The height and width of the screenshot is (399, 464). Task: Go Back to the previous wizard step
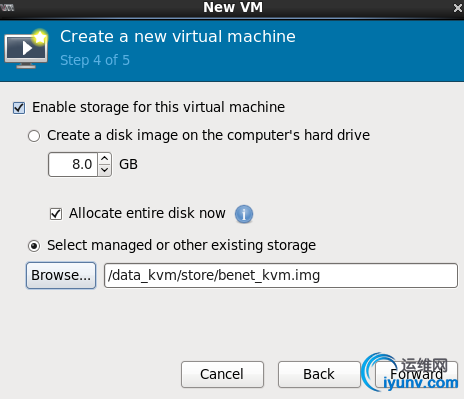[319, 374]
